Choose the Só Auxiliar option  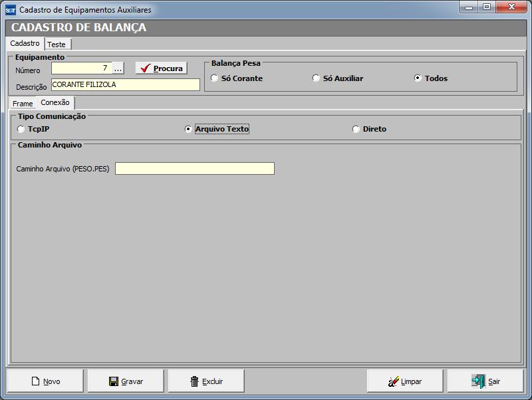point(317,78)
